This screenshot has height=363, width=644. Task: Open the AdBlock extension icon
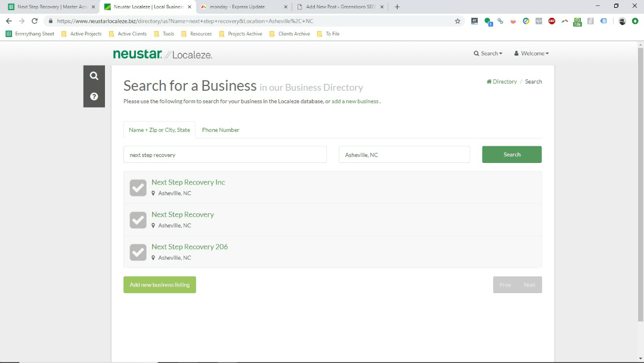552,20
